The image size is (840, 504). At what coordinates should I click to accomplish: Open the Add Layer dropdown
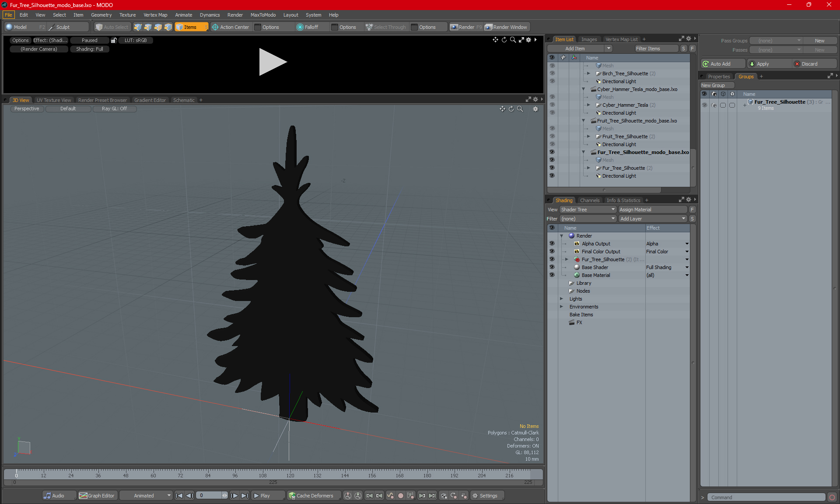click(653, 219)
